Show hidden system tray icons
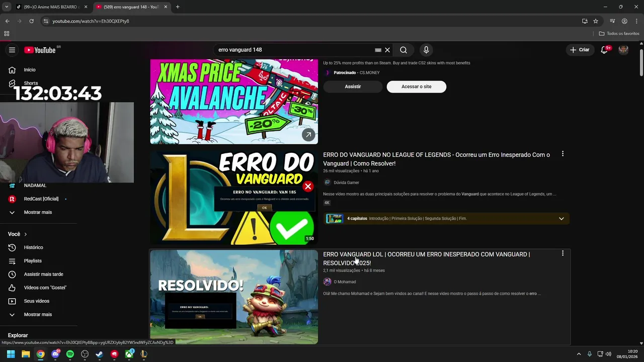The image size is (644, 362). (579, 354)
